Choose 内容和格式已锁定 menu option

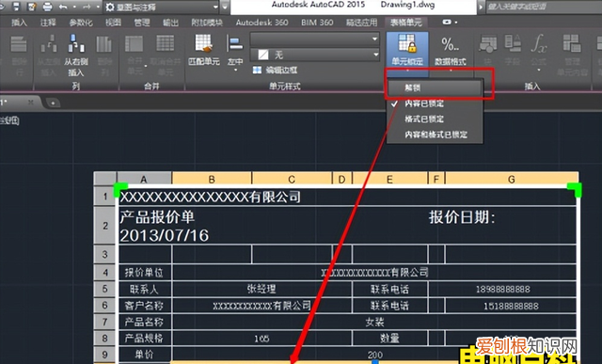point(435,135)
